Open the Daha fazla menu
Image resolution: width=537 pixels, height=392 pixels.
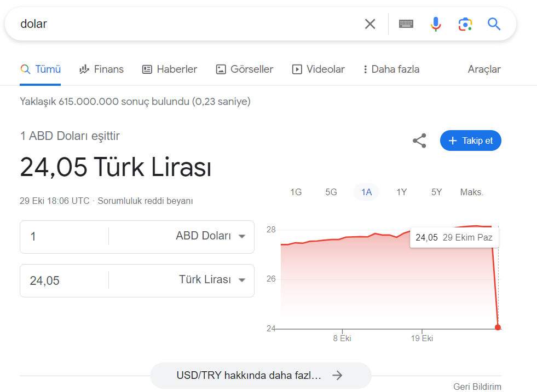click(x=391, y=69)
